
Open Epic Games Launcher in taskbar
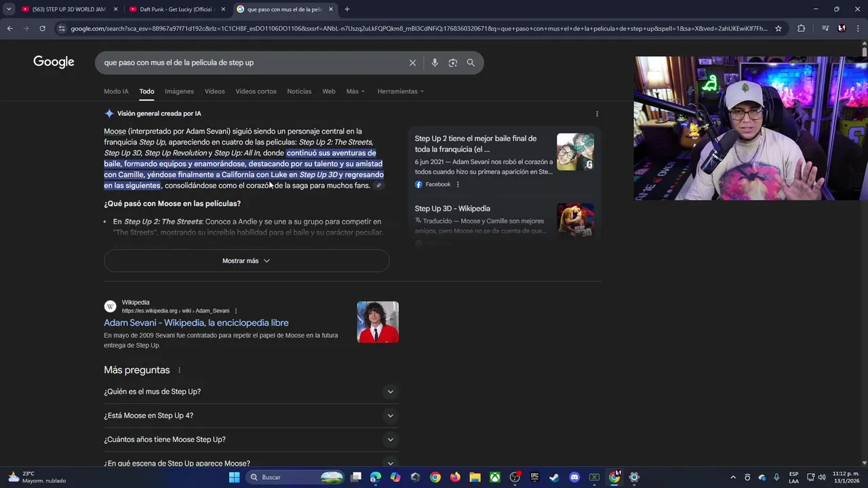(x=534, y=477)
